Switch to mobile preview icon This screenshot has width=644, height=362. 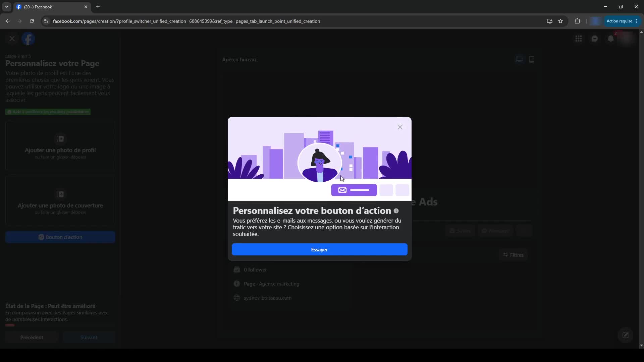point(532,60)
